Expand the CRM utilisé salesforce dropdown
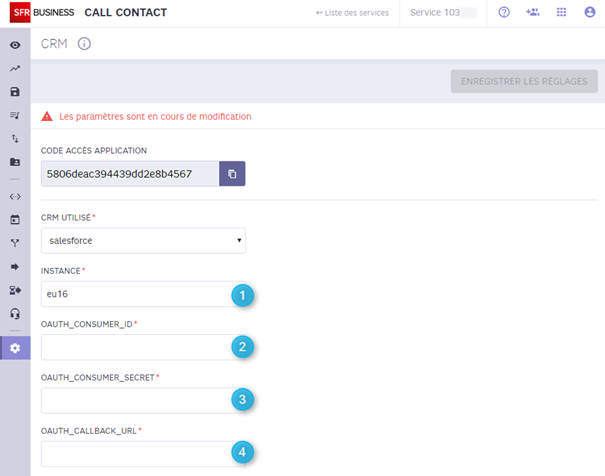 click(x=143, y=241)
